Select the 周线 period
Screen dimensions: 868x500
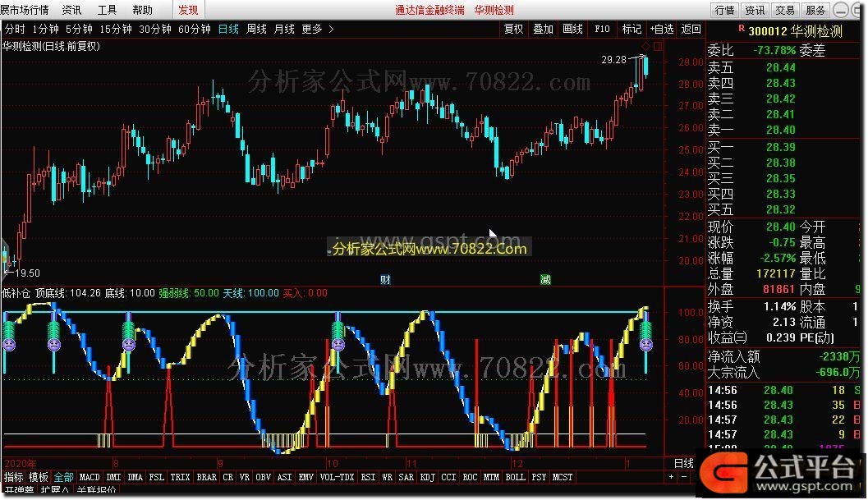[x=256, y=29]
